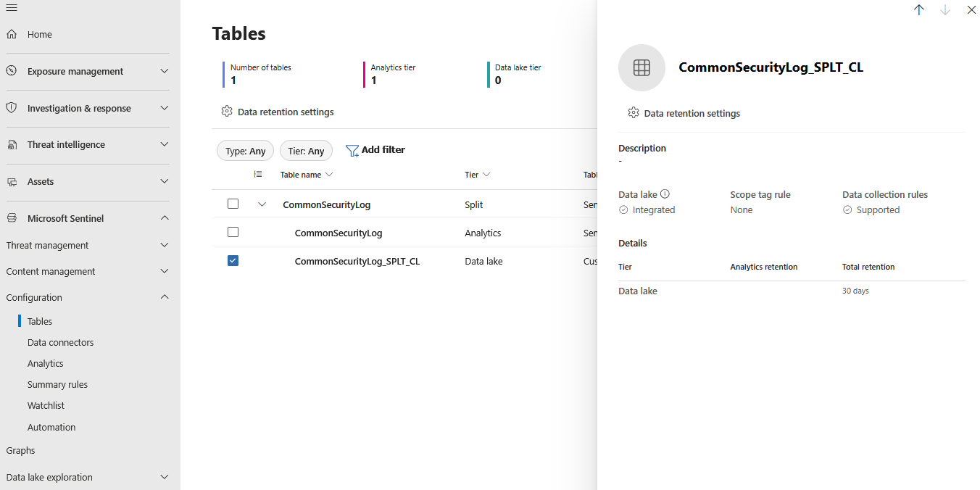The width and height of the screenshot is (980, 490).
Task: Click the Assets devices icon
Action: pos(12,182)
